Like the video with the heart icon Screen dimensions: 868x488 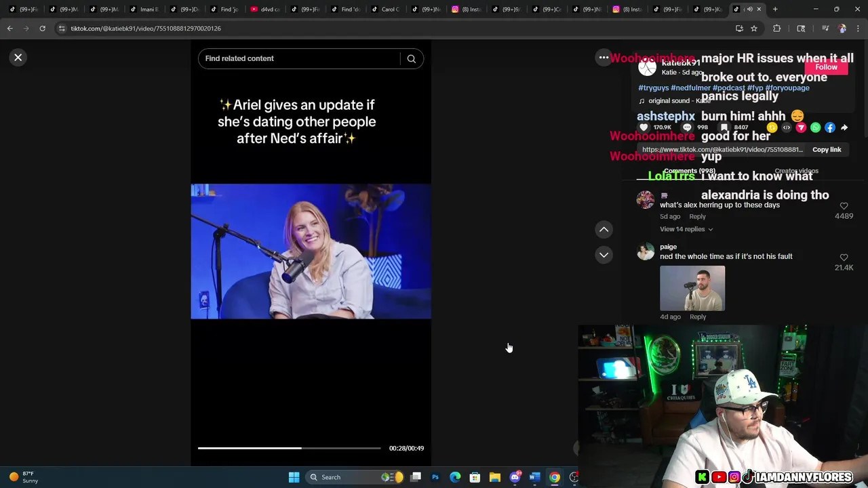coord(644,127)
